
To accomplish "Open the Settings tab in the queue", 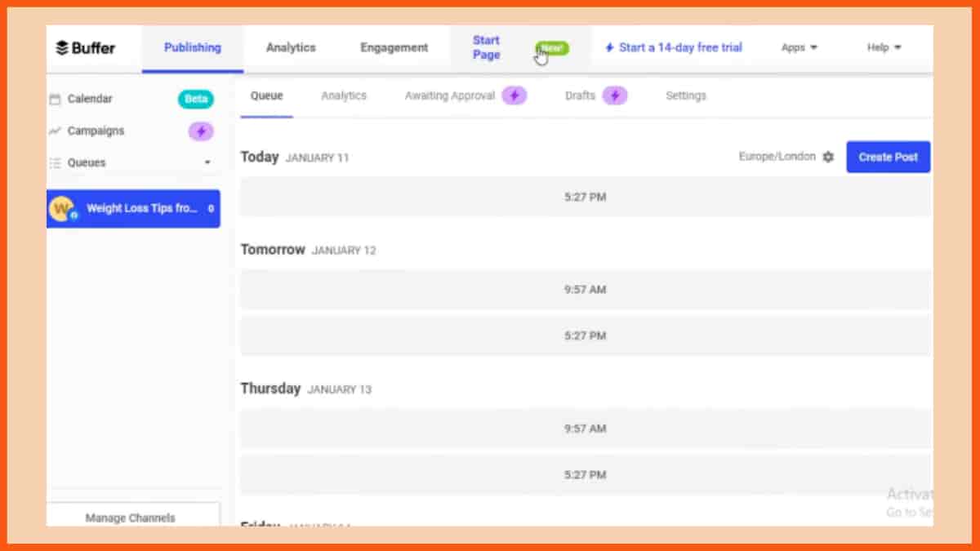I will pyautogui.click(x=685, y=96).
